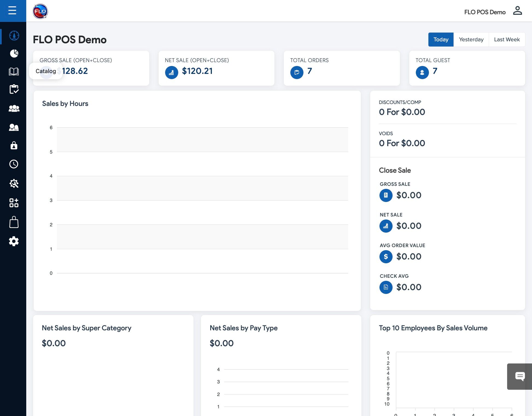Click the padlock permissions icon

click(x=14, y=145)
